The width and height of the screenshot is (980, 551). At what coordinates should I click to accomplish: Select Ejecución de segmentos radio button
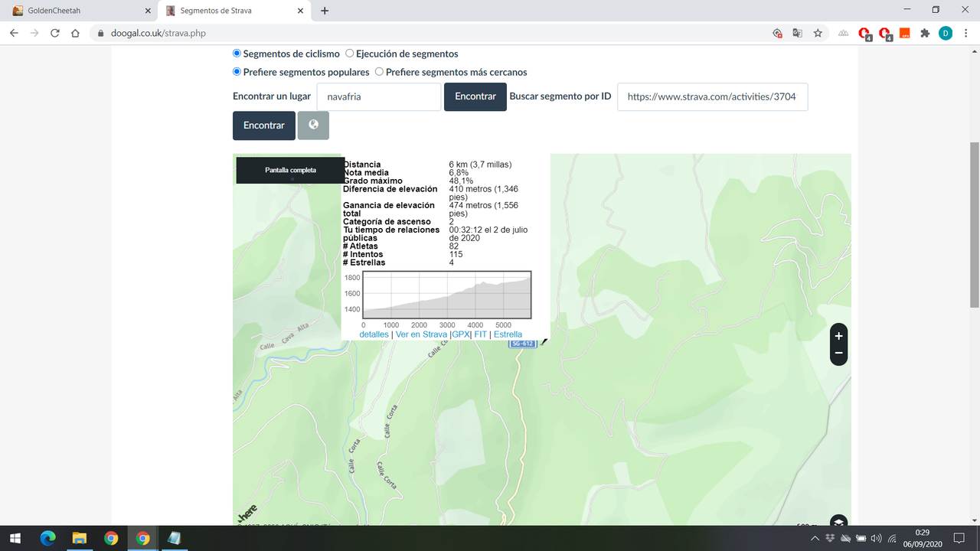tap(349, 54)
